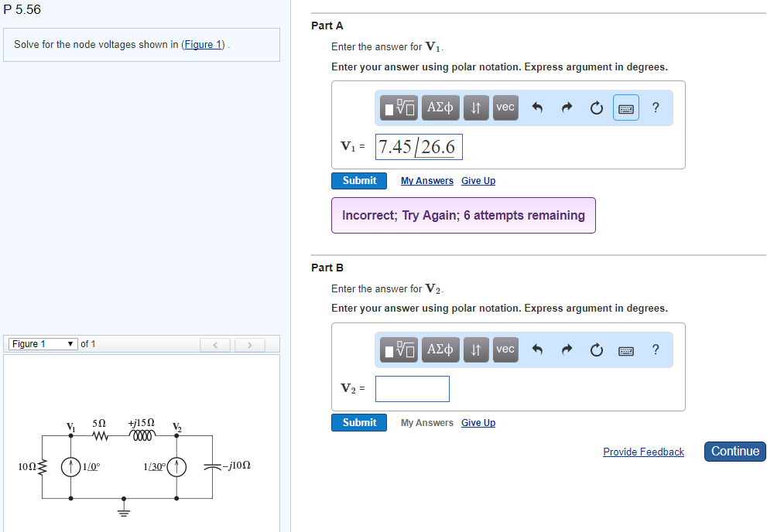The image size is (767, 532).
Task: Undo the last edit in Part A answer
Action: pos(537,107)
